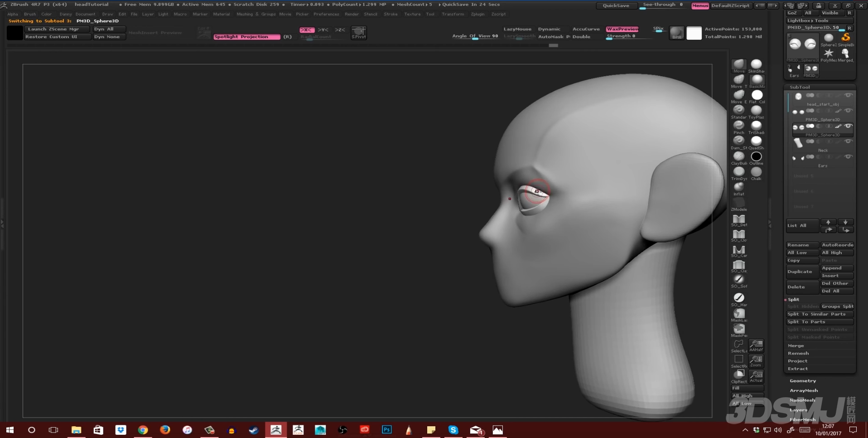The image size is (868, 438).
Task: Click the Append button
Action: [837, 268]
